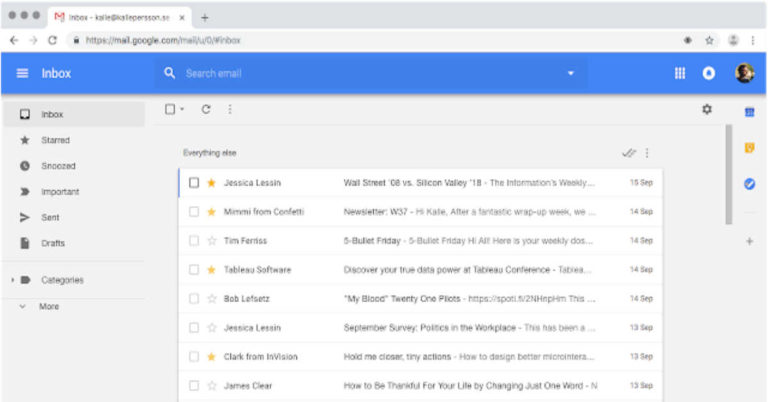The image size is (768, 402).
Task: Unstar the Clark from InVision email
Action: click(x=212, y=356)
